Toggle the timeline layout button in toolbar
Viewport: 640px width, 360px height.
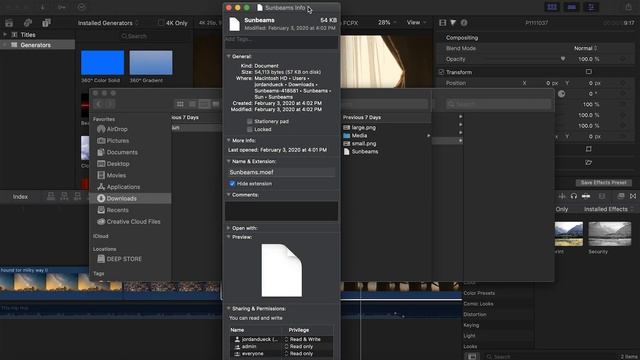pyautogui.click(x=571, y=7)
